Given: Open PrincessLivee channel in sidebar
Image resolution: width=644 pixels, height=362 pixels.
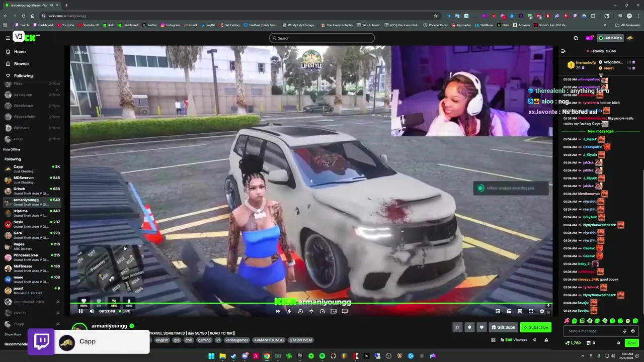Looking at the screenshot, I should tap(32, 257).
